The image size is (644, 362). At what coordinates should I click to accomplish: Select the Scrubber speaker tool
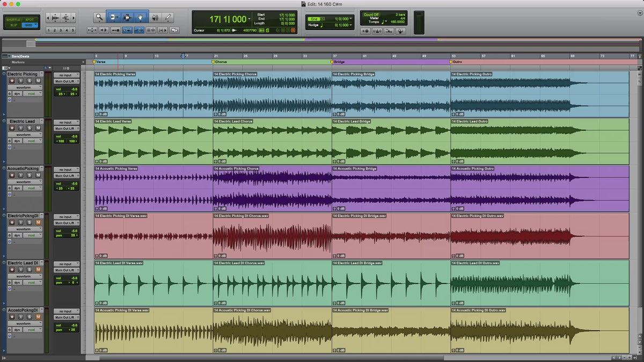[155, 18]
